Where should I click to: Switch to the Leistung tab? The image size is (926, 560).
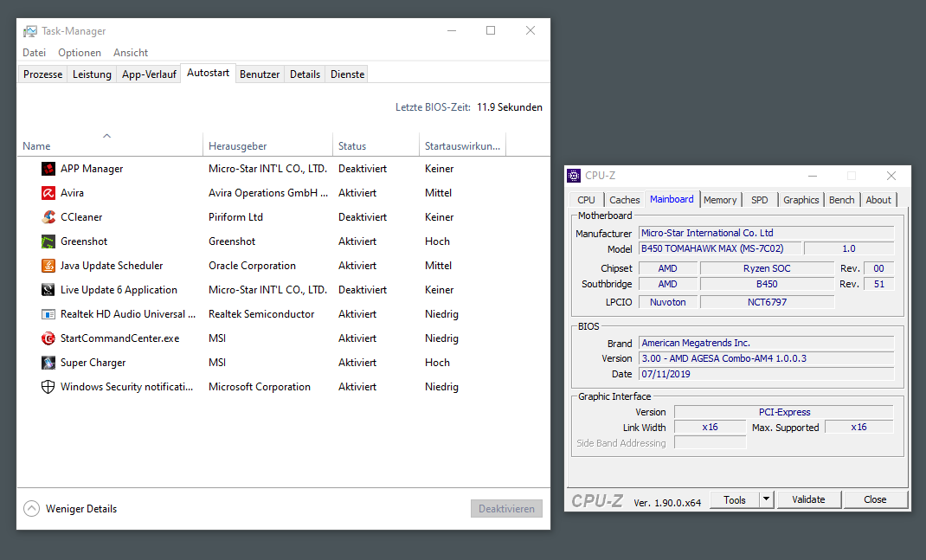92,74
